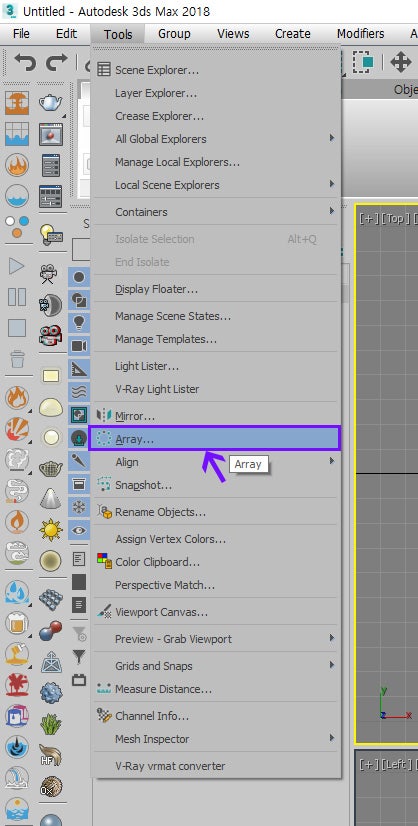The image size is (418, 826).
Task: Click the wireframe teapot mesh light icon
Action: [x=51, y=468]
